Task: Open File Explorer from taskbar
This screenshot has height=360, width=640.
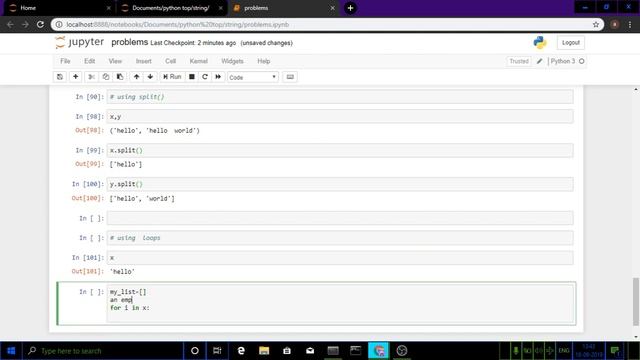Action: 264,351
